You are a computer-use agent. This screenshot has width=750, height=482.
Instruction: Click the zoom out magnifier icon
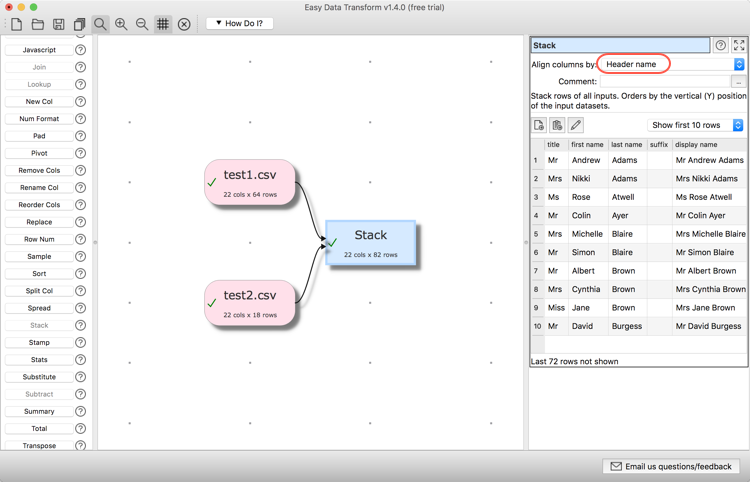(x=142, y=24)
